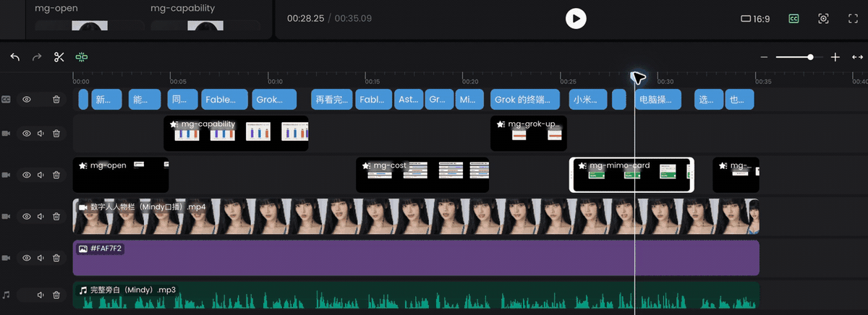This screenshot has height=315, width=868.
Task: Delete the digital human mp4 track
Action: (x=56, y=217)
